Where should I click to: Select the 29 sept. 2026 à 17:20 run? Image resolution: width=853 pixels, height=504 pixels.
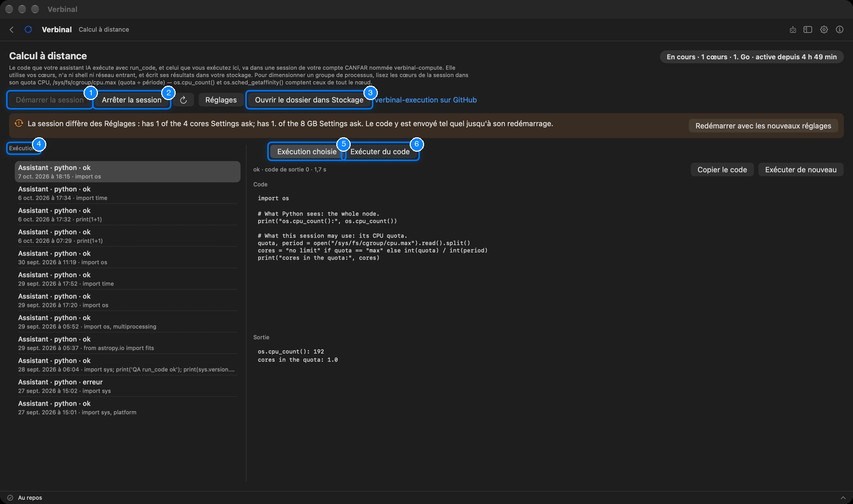tap(128, 301)
